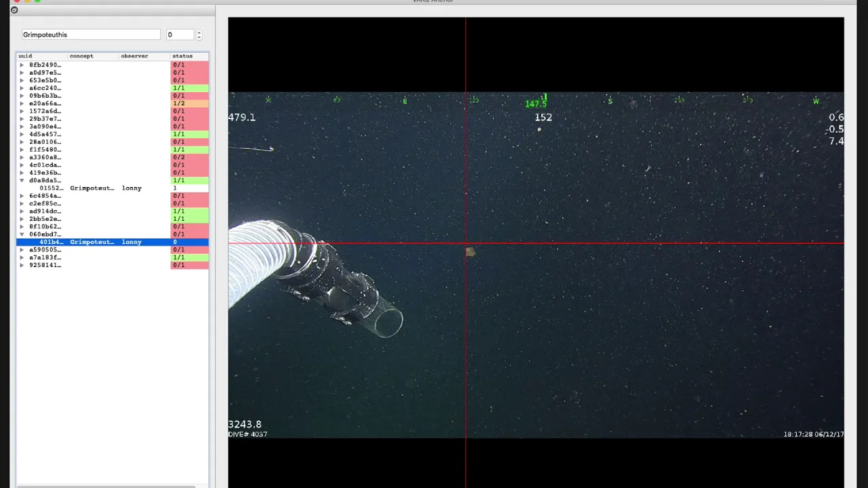Expand the 653e5b0 tree row

click(22, 80)
